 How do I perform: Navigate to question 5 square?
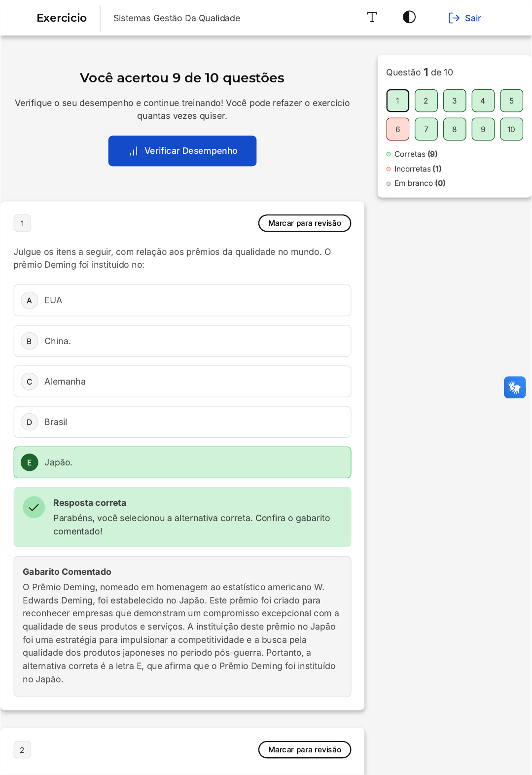511,101
